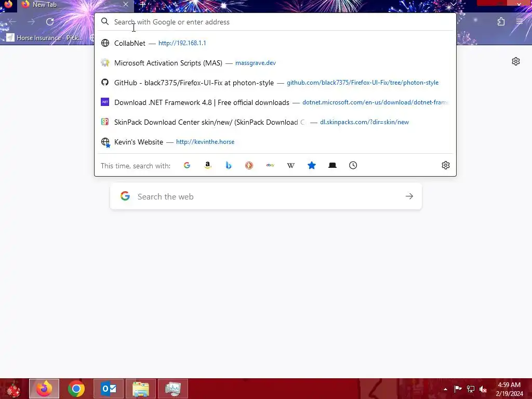Submit search with arrow button

(x=409, y=196)
